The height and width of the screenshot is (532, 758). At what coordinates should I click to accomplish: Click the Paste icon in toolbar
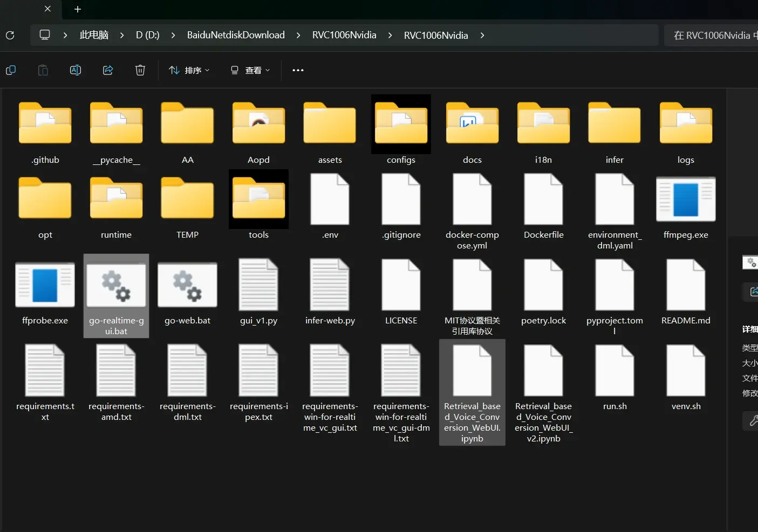(43, 70)
